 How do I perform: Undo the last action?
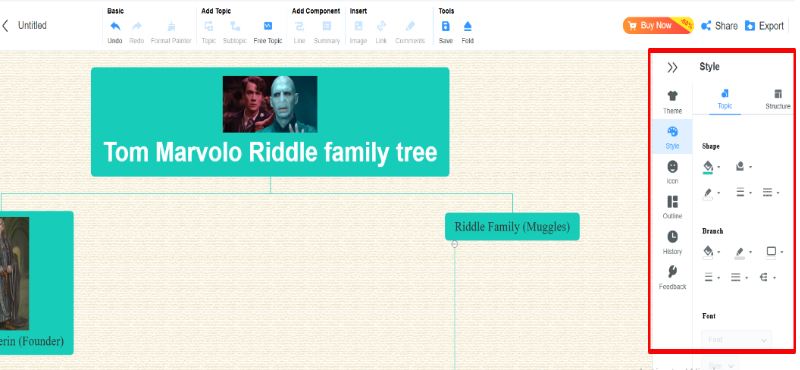coord(115,32)
